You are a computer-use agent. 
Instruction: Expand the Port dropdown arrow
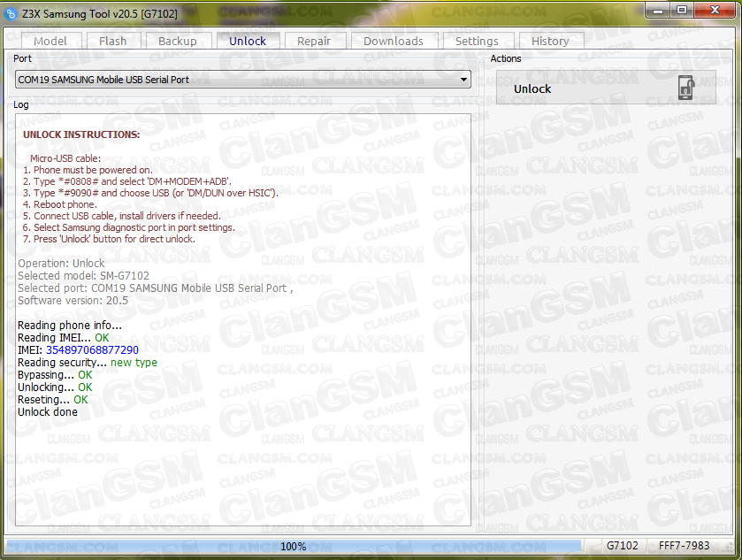(463, 80)
